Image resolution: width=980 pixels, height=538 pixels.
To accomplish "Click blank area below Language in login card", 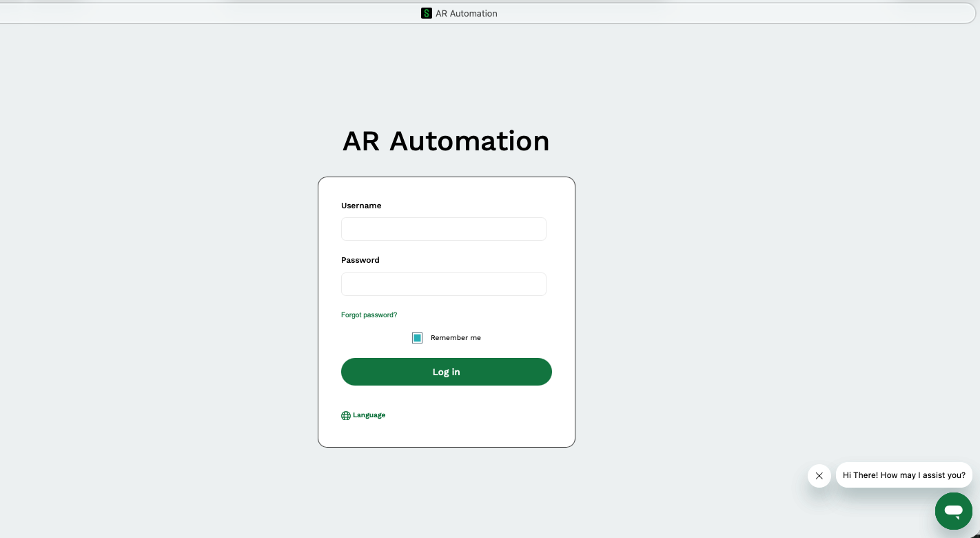I will 446,435.
